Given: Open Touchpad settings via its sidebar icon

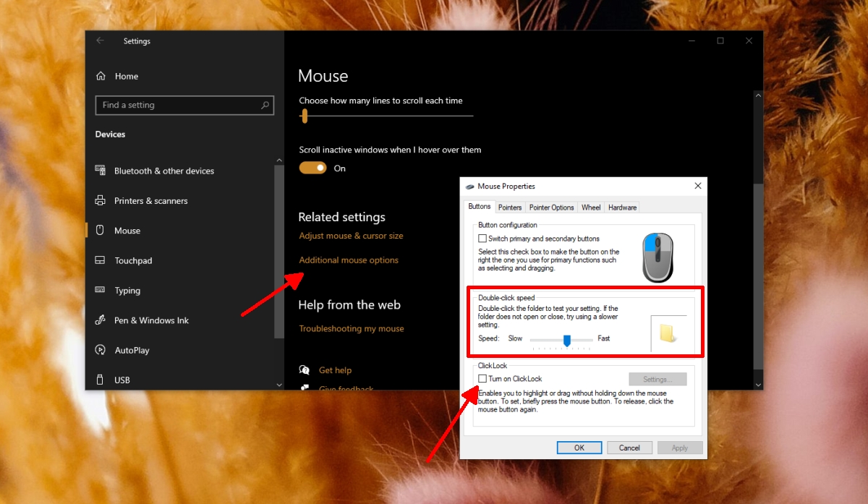Looking at the screenshot, I should point(100,260).
